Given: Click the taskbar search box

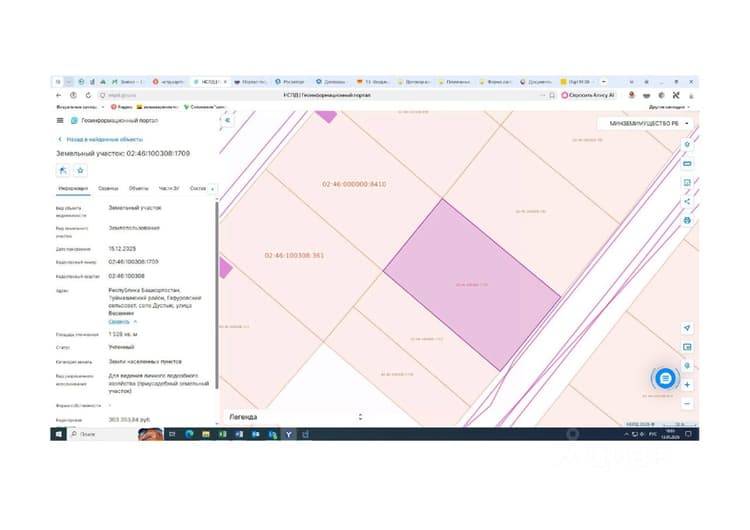Looking at the screenshot, I should point(103,434).
